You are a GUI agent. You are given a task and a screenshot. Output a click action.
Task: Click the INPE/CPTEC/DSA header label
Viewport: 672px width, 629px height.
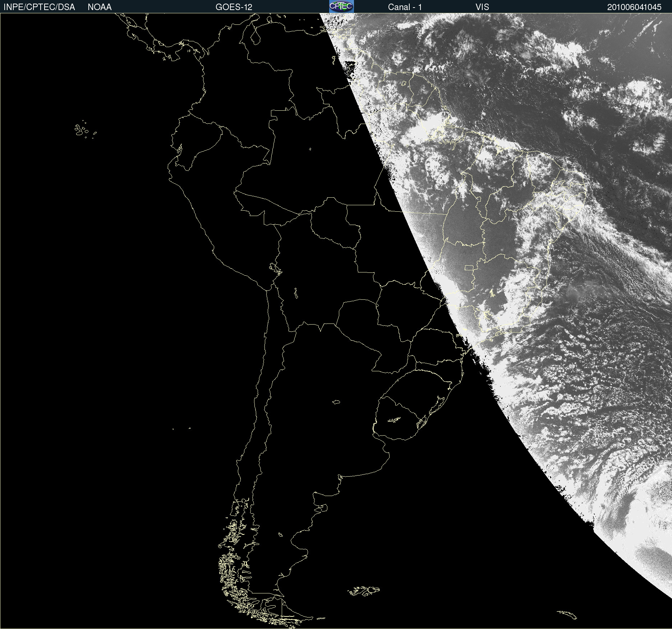(39, 7)
